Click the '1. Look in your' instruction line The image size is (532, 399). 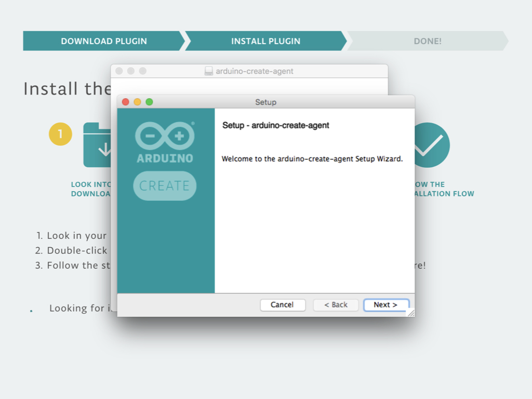[71, 235]
